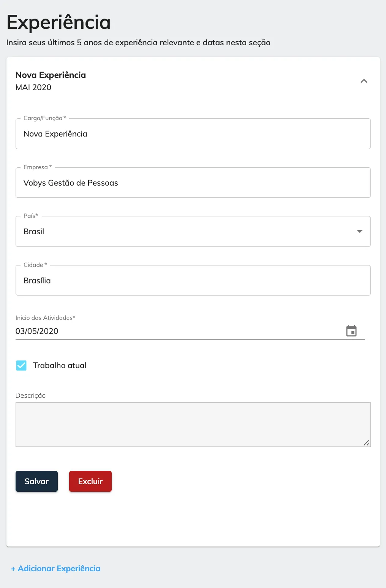Click the MAI 2020 accordion subtitle
386x588 pixels.
pyautogui.click(x=33, y=87)
